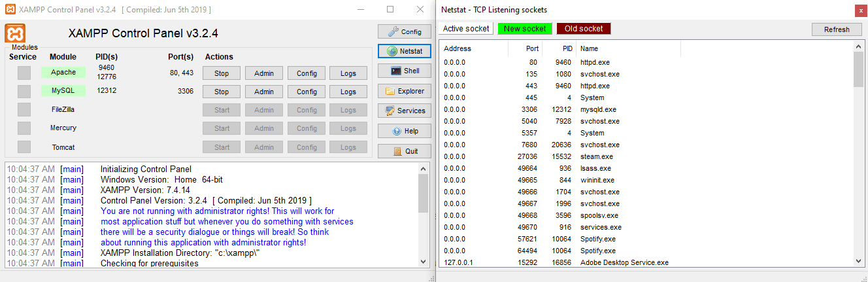Open MySQL Config menu
Image resolution: width=868 pixels, height=282 pixels.
click(x=307, y=92)
